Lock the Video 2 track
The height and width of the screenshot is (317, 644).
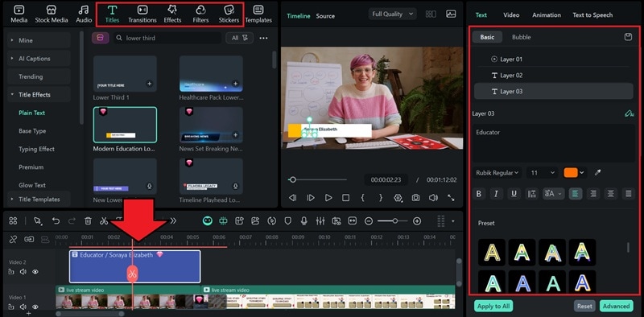tap(11, 271)
